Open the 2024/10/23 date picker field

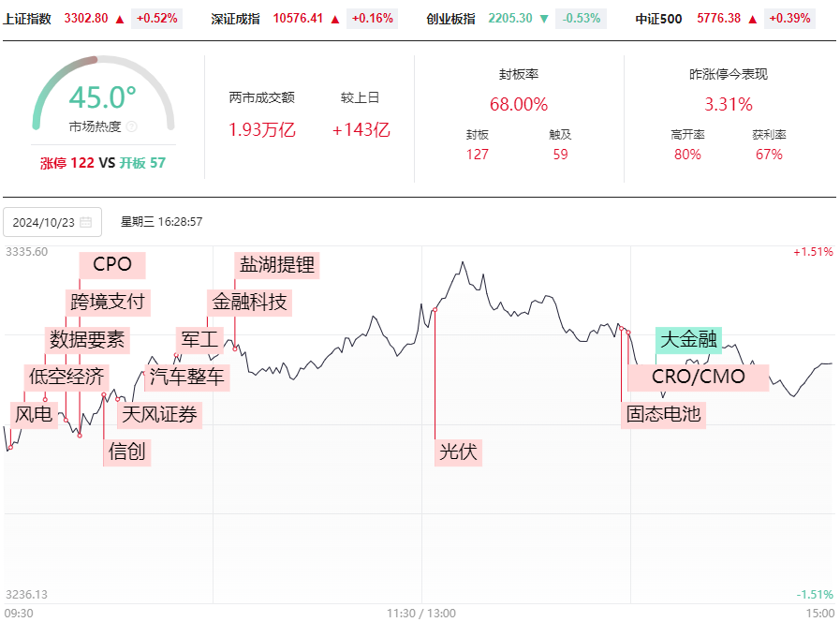52,222
